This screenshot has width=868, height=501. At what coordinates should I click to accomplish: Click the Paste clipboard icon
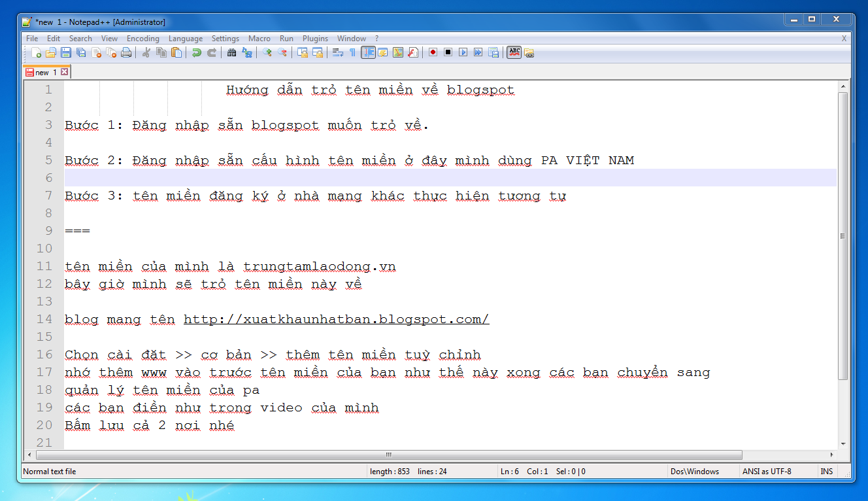coord(176,52)
